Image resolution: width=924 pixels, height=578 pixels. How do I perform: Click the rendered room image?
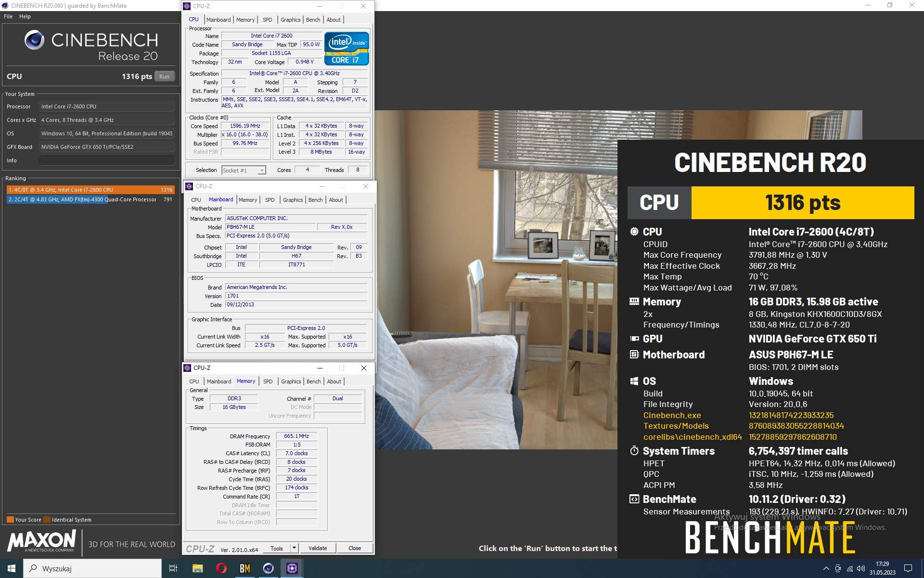(496, 279)
